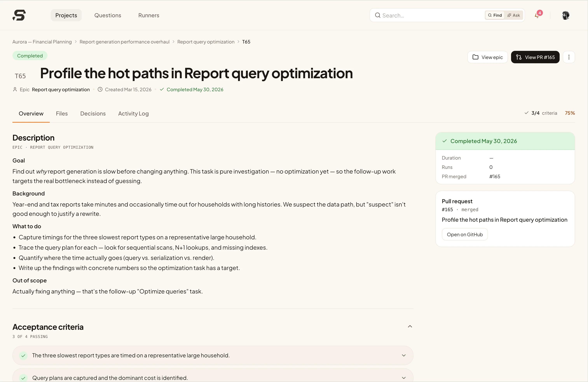588x382 pixels.
Task: Click the folder icon in View epic
Action: click(x=475, y=57)
